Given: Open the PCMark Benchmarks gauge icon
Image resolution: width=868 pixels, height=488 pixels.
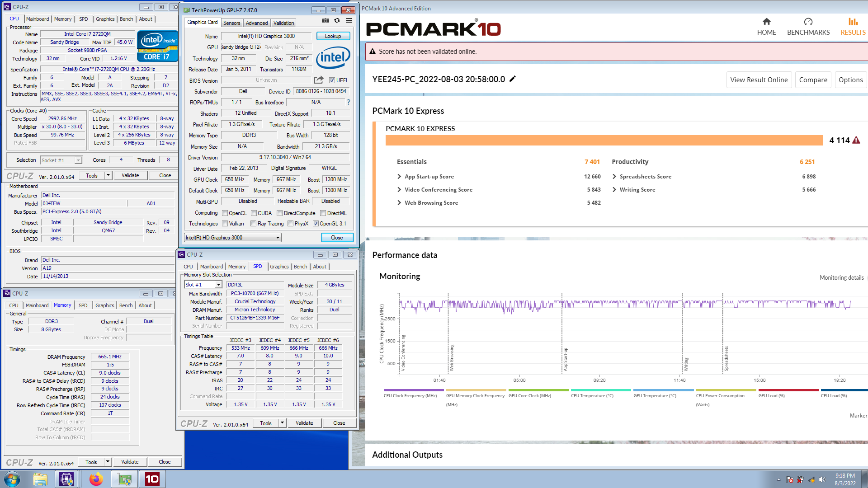Looking at the screenshot, I should (808, 22).
